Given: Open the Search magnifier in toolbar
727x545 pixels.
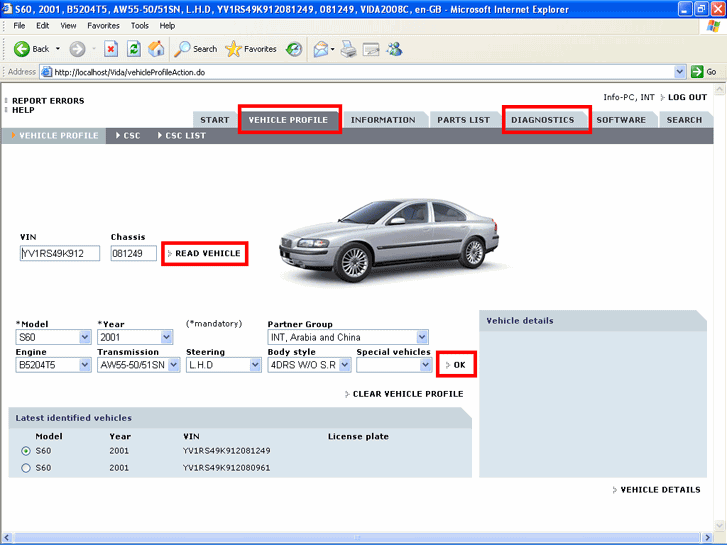Looking at the screenshot, I should (x=184, y=48).
